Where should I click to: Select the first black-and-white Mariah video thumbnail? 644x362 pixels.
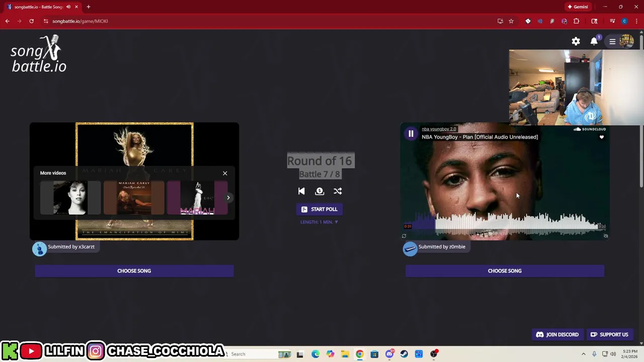coord(70,198)
